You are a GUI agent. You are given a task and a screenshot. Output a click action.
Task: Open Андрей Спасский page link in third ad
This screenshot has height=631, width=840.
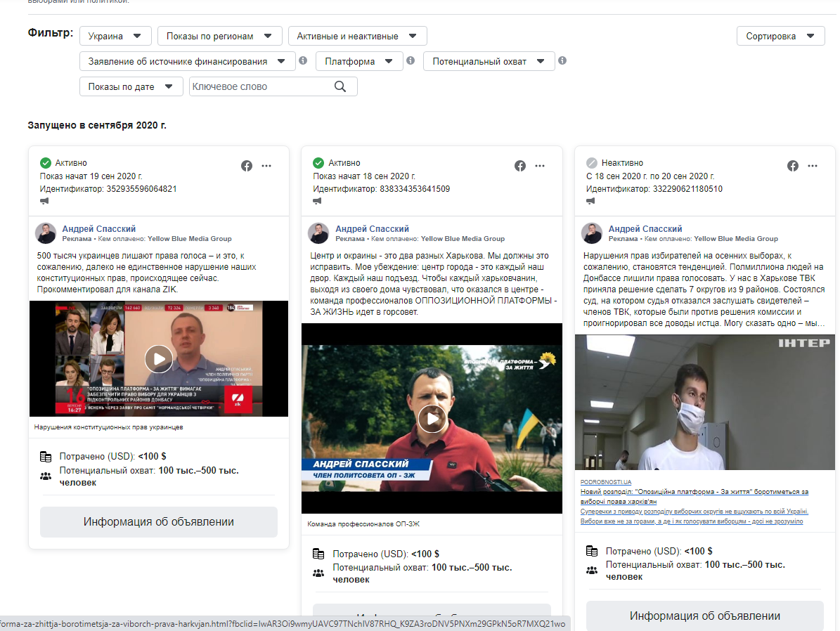pyautogui.click(x=645, y=228)
